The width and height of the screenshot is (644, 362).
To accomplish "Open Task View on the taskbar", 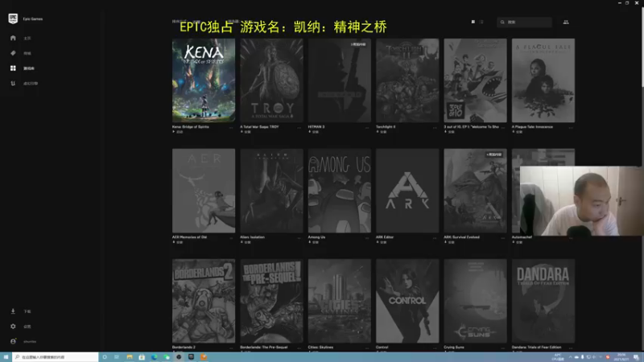I will click(117, 357).
